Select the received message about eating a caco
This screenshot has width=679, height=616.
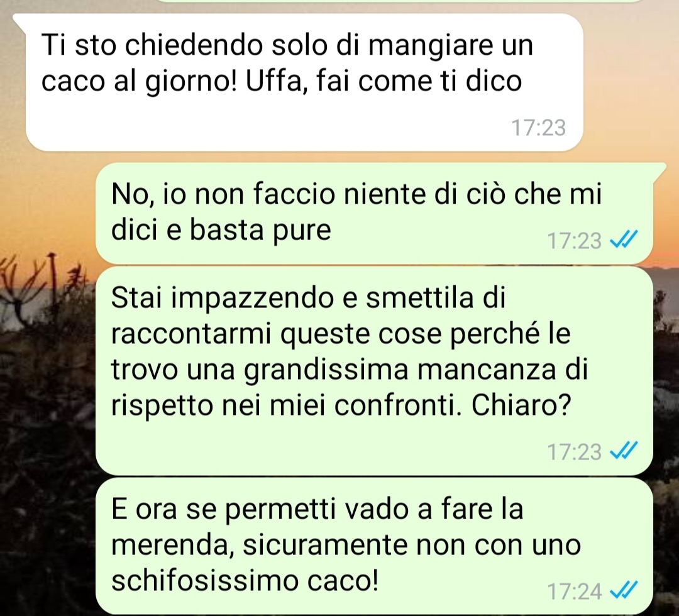[x=304, y=82]
